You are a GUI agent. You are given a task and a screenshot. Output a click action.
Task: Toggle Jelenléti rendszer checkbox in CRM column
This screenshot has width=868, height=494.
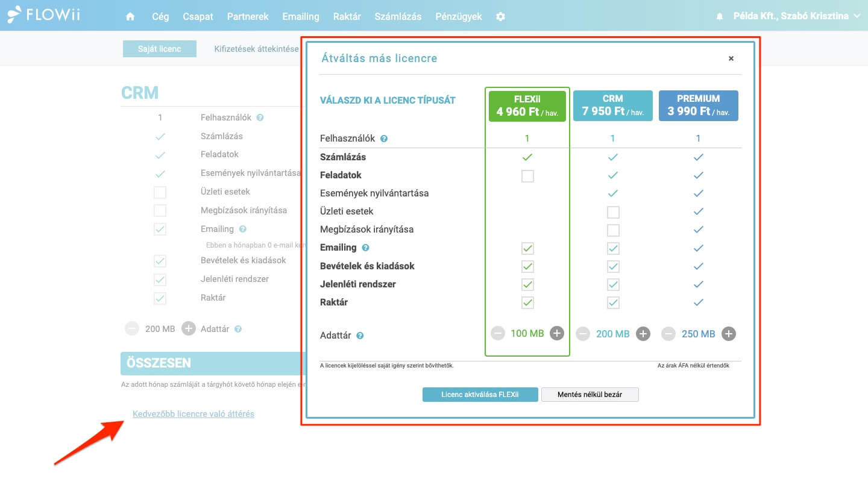click(613, 284)
